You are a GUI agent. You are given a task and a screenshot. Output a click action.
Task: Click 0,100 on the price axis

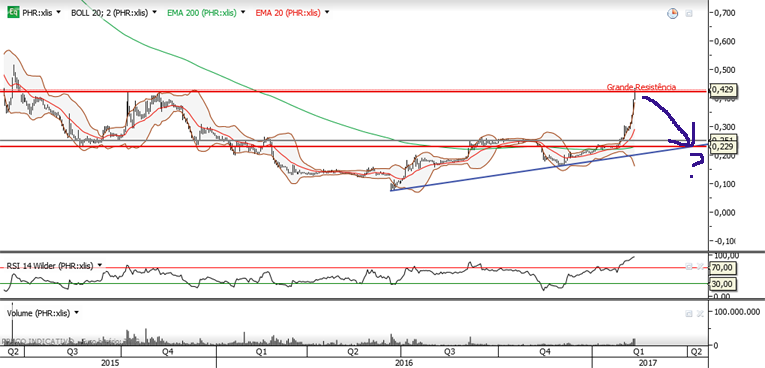coord(725,184)
